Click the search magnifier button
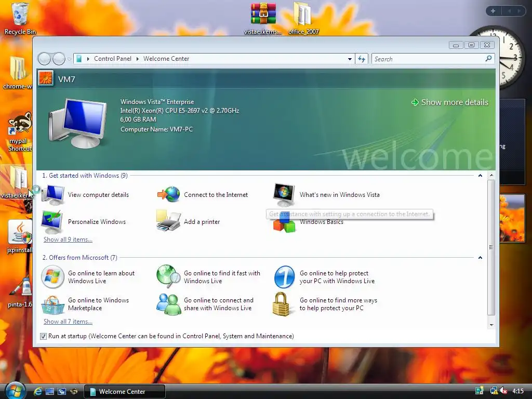The width and height of the screenshot is (532, 399). [488, 59]
